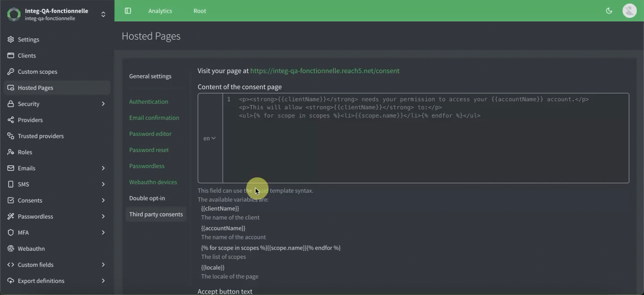
Task: Open the user avatar menu
Action: point(629,11)
